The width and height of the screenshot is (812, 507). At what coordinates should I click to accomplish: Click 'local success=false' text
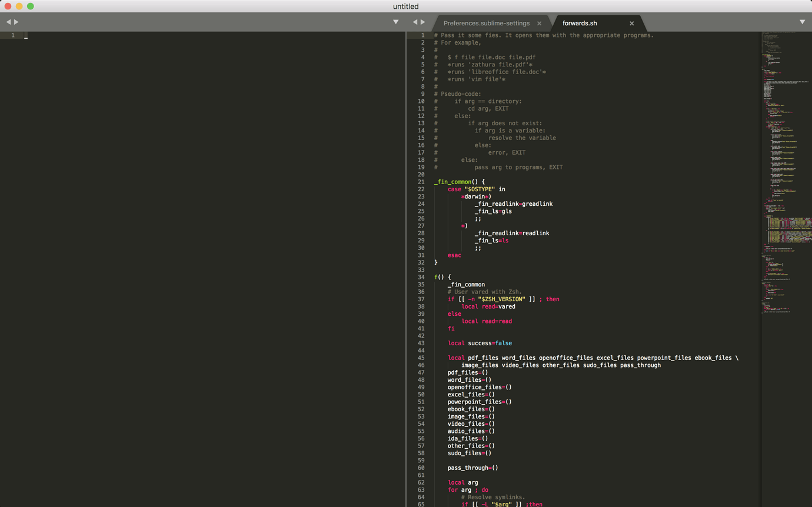point(480,343)
